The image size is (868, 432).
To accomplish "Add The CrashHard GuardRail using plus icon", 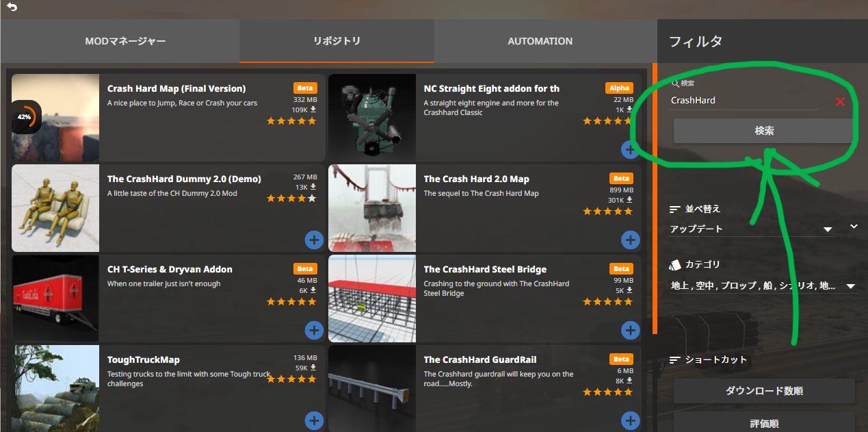I will click(x=630, y=420).
